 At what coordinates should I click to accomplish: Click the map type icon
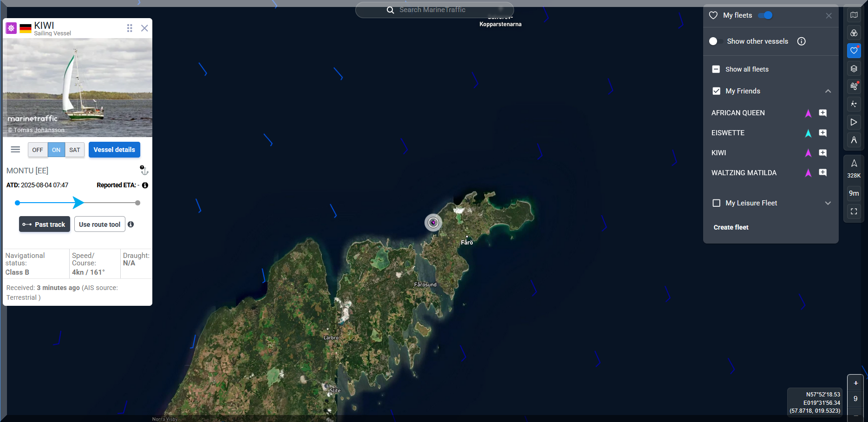click(x=854, y=15)
